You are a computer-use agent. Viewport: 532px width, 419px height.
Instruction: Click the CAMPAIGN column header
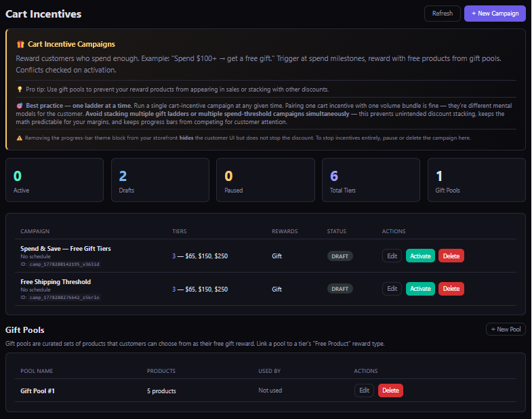click(x=35, y=231)
